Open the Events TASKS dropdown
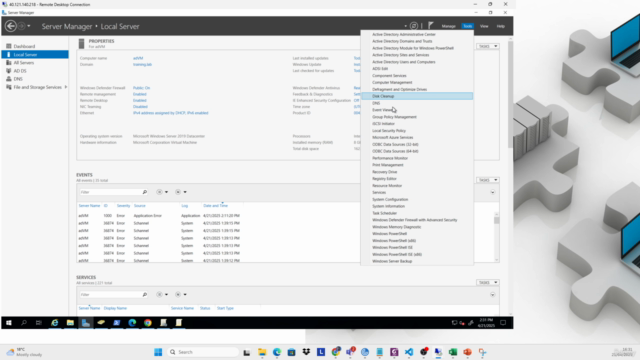Viewport: 640px width, 360px height. [x=488, y=180]
